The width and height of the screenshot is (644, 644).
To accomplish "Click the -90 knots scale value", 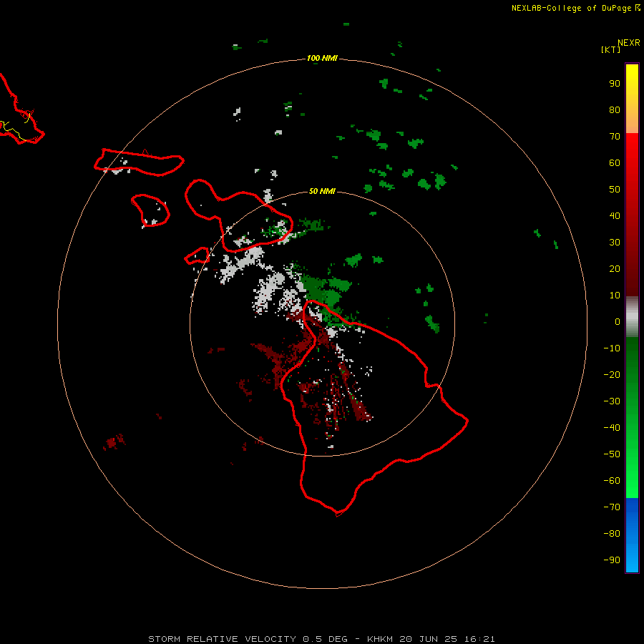I will (x=612, y=560).
